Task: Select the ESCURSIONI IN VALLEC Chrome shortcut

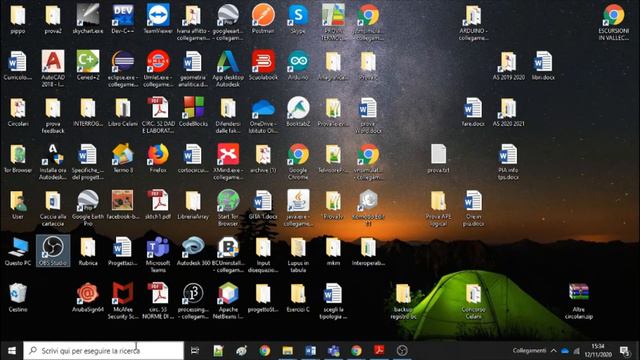Action: [x=613, y=22]
